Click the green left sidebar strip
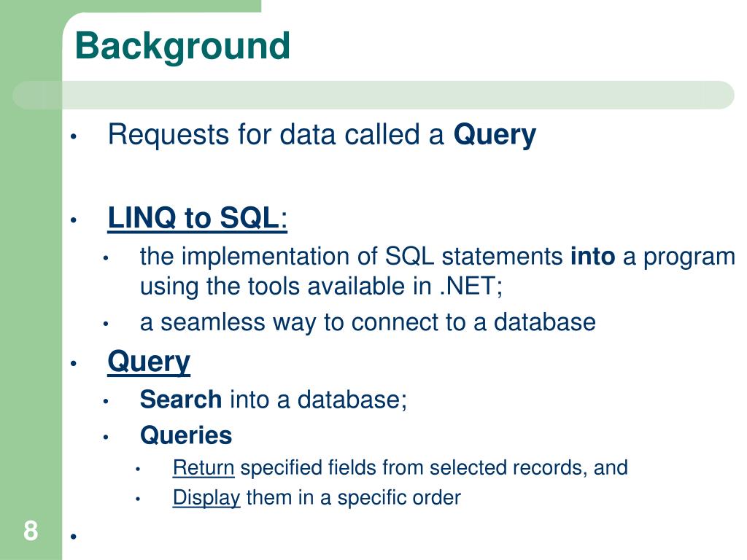 click(31, 286)
